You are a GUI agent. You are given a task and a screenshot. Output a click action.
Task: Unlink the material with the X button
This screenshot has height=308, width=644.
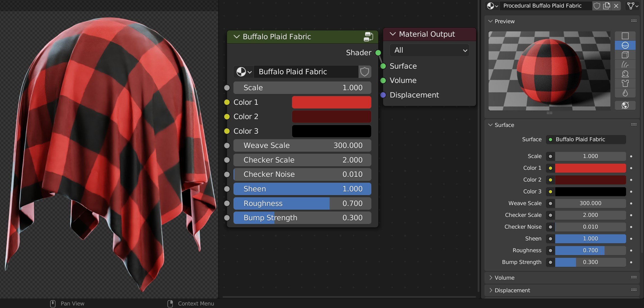pyautogui.click(x=616, y=6)
